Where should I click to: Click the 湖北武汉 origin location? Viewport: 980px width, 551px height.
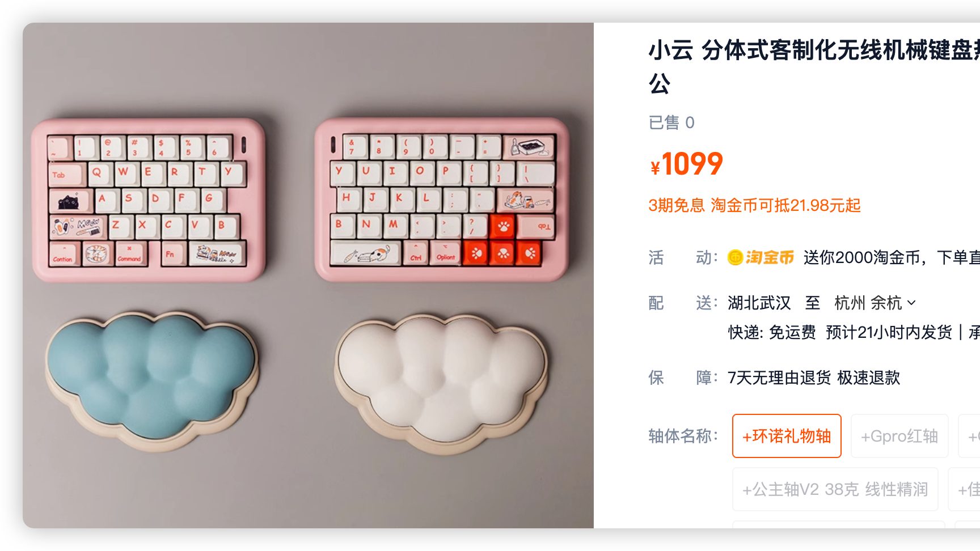pyautogui.click(x=759, y=303)
